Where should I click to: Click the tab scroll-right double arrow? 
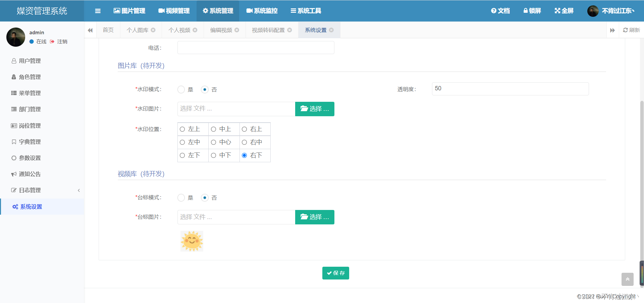pyautogui.click(x=612, y=30)
